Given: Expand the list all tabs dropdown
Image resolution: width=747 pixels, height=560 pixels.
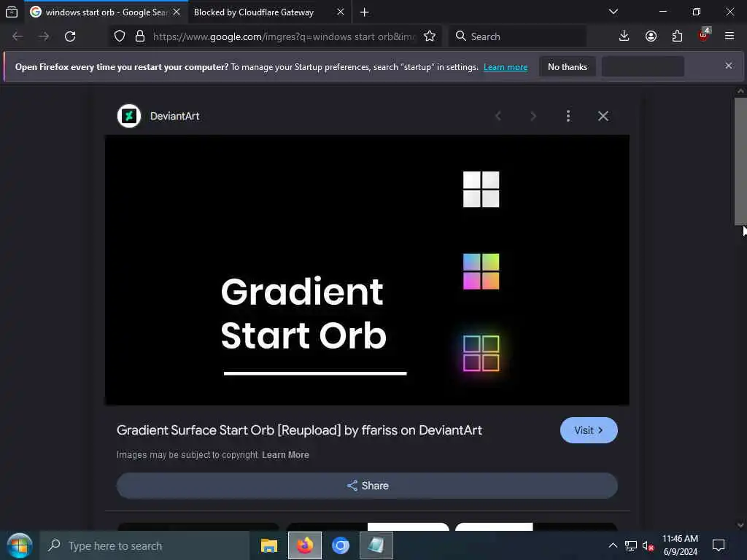Looking at the screenshot, I should [x=613, y=12].
